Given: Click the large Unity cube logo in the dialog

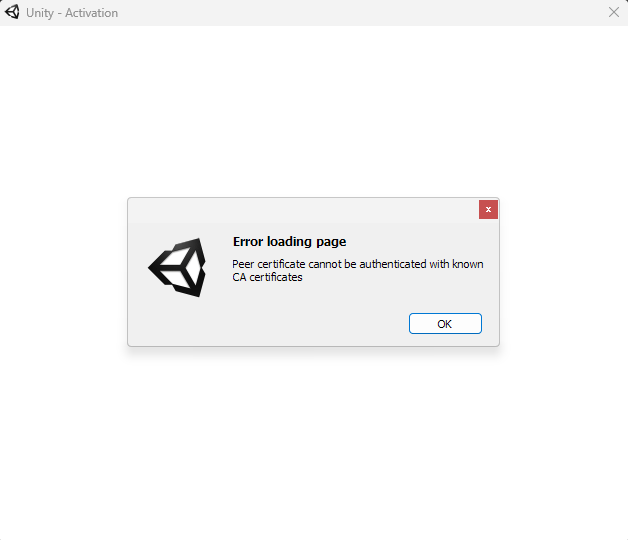Looking at the screenshot, I should click(x=177, y=267).
